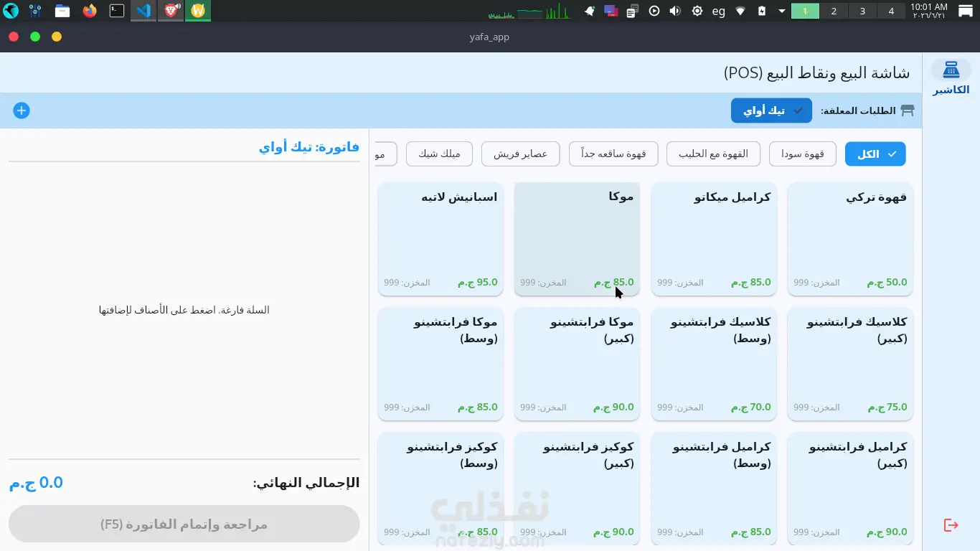Click the red logout icon in sidebar
This screenshot has height=551, width=980.
951,525
